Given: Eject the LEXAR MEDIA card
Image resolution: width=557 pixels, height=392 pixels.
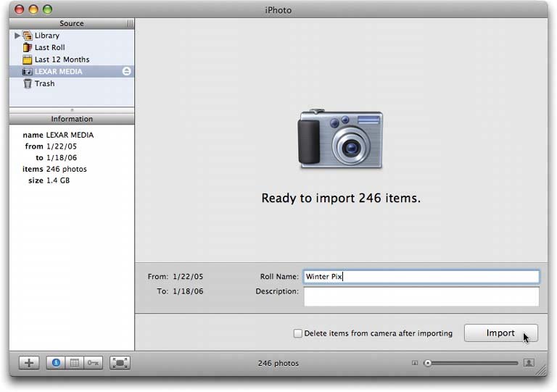Looking at the screenshot, I should tap(126, 71).
